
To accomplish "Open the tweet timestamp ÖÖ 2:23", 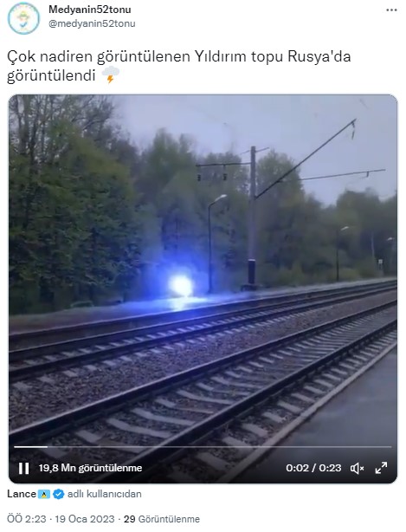I will 27,519.
